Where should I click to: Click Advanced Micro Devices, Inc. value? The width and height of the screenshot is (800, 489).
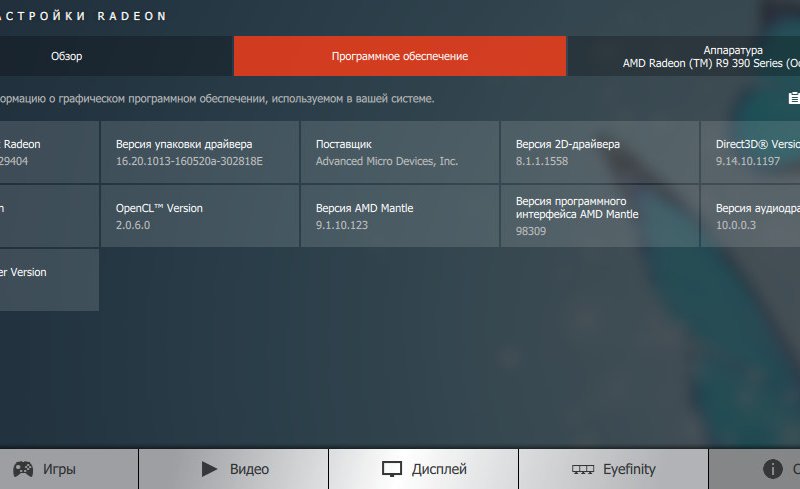click(387, 161)
